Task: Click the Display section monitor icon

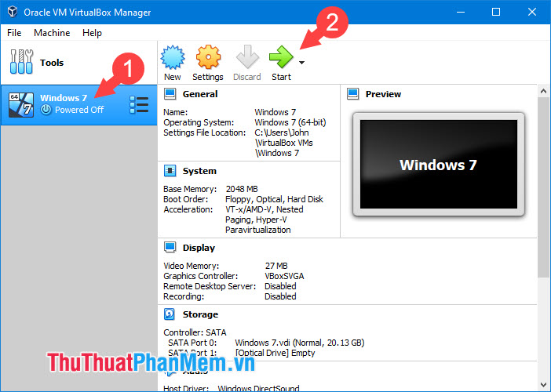Action: [x=170, y=248]
